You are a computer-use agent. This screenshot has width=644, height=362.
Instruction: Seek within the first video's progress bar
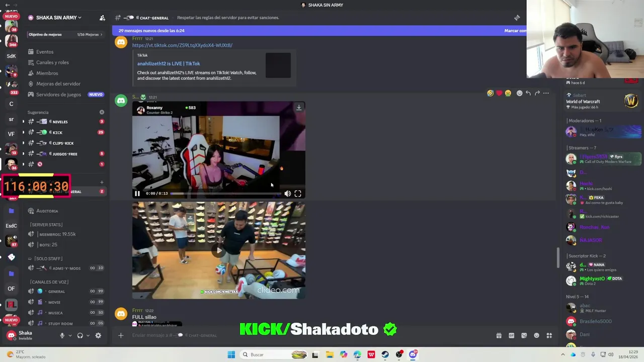[x=225, y=194]
